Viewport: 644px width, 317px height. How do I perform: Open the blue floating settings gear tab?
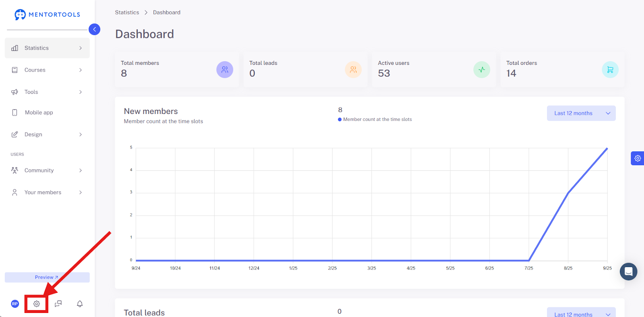(638, 158)
